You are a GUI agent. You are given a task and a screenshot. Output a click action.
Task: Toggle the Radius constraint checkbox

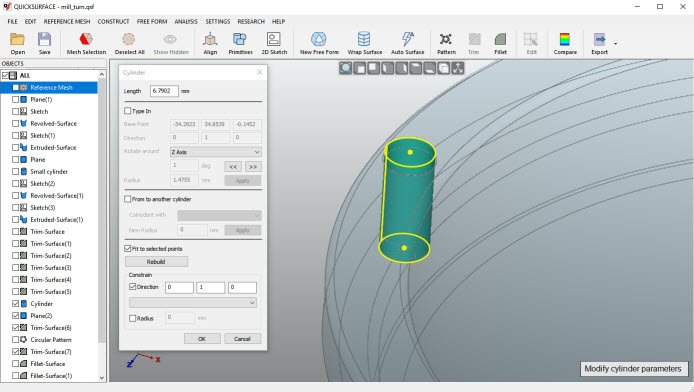(x=132, y=318)
